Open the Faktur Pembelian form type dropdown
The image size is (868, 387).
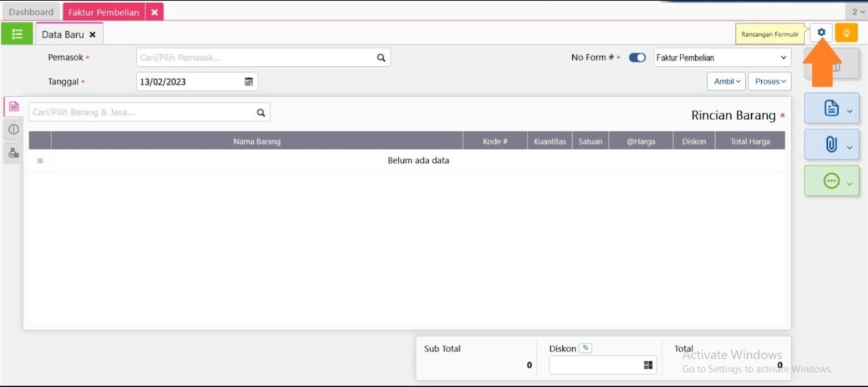[722, 58]
